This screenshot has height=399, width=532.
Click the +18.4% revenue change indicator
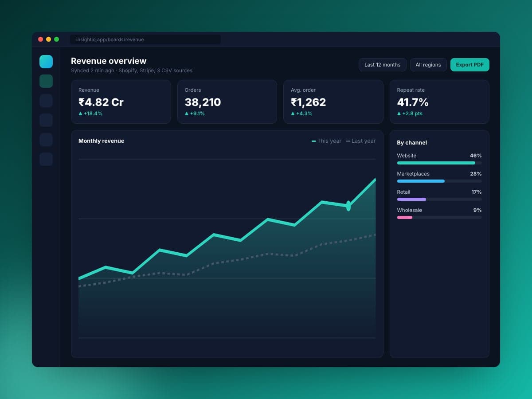point(90,113)
